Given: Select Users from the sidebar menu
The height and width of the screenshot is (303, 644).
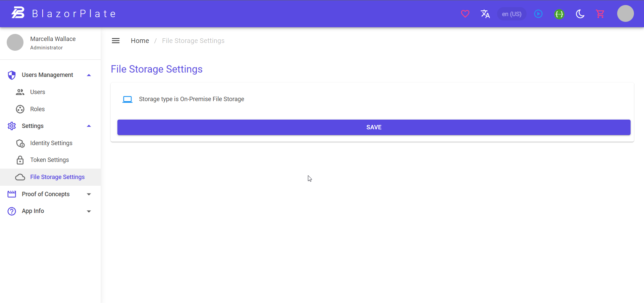Looking at the screenshot, I should pyautogui.click(x=38, y=92).
